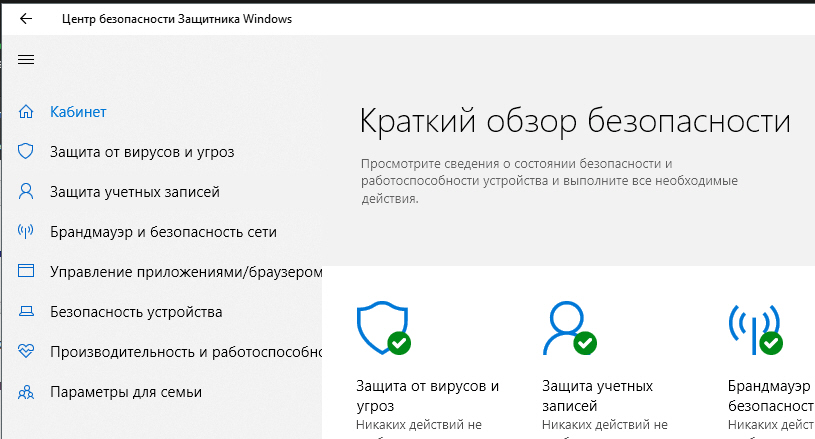
Task: Click the antenna icon for firewall
Action: click(x=25, y=231)
